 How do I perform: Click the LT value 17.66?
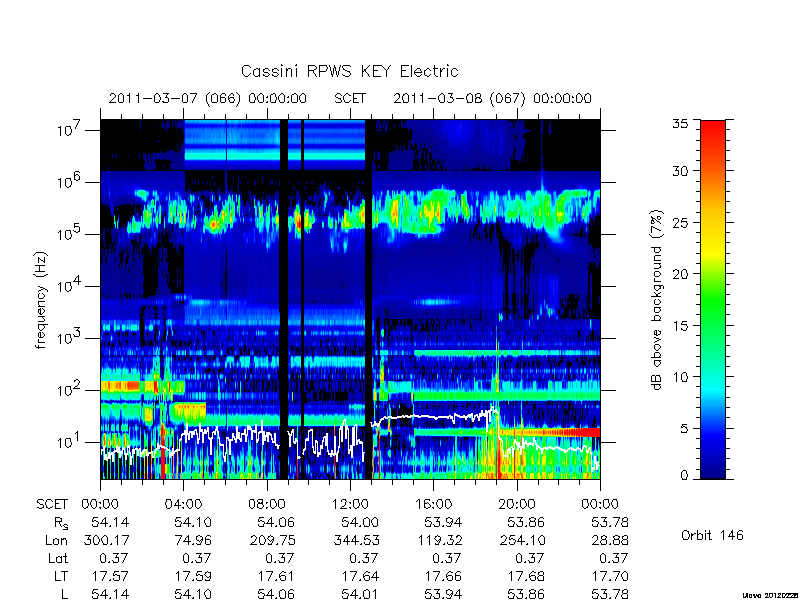coord(443,576)
